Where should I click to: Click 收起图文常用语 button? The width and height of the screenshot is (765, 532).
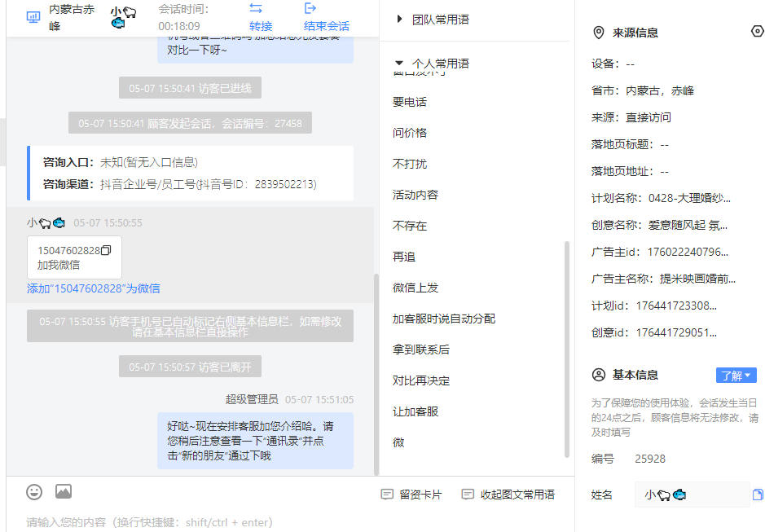508,495
